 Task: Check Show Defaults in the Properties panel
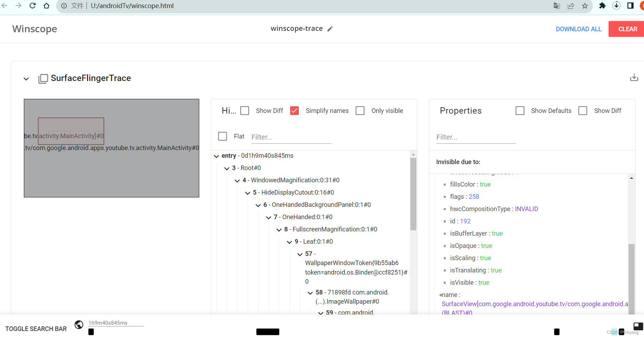click(x=520, y=110)
